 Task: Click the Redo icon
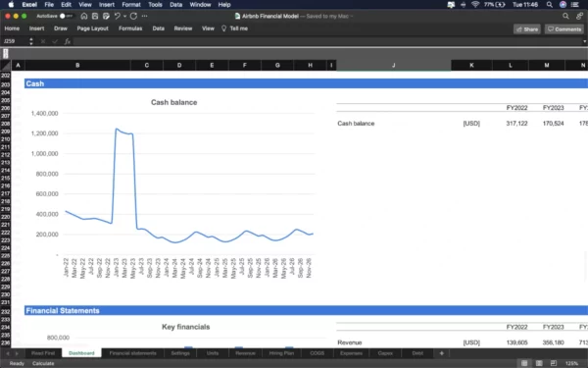(x=133, y=16)
